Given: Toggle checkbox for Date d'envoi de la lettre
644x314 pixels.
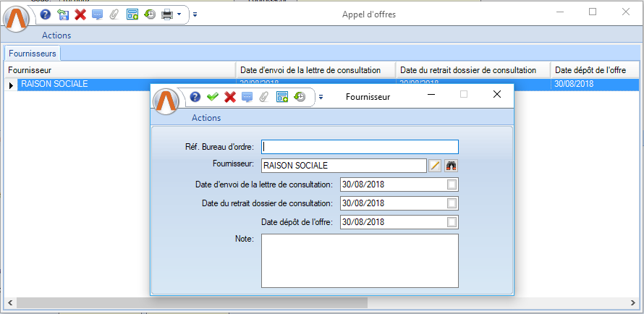Looking at the screenshot, I should (x=452, y=184).
